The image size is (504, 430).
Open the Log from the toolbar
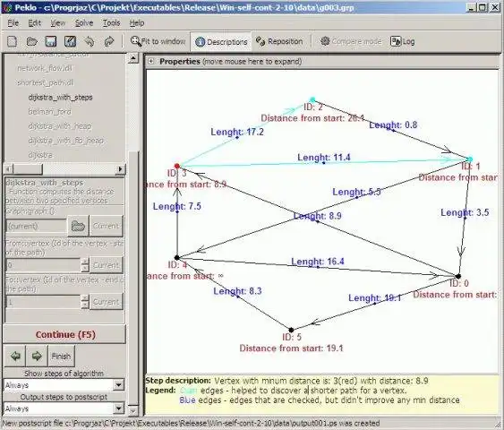[403, 41]
